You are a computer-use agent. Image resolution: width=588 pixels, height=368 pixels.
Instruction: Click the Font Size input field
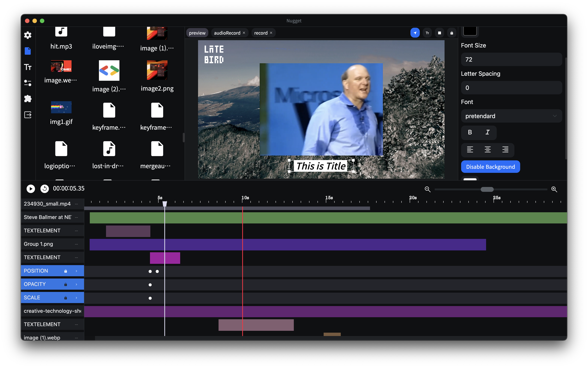[511, 60]
